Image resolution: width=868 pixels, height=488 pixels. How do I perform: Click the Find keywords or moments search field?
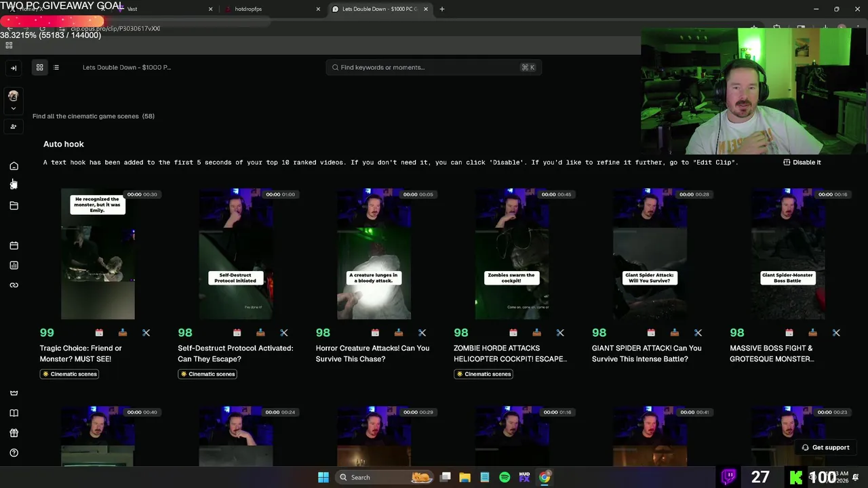[433, 67]
